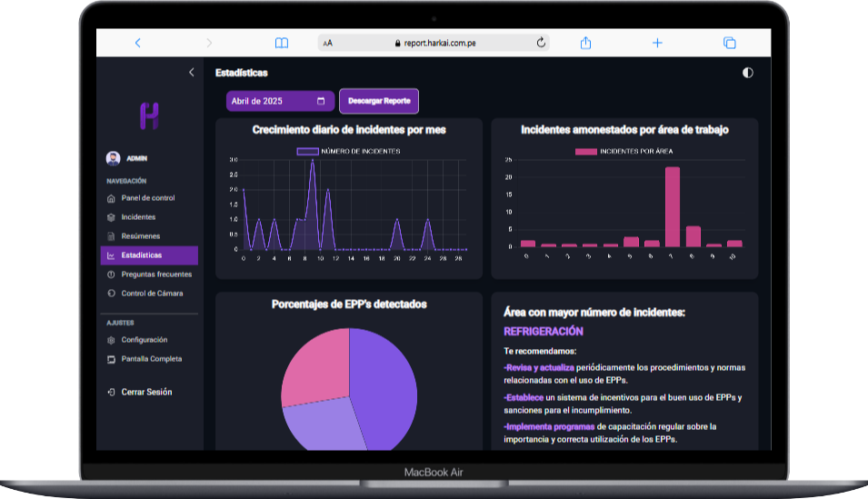Open the Resúmenes navigation item
This screenshot has height=499, width=868.
tap(140, 236)
